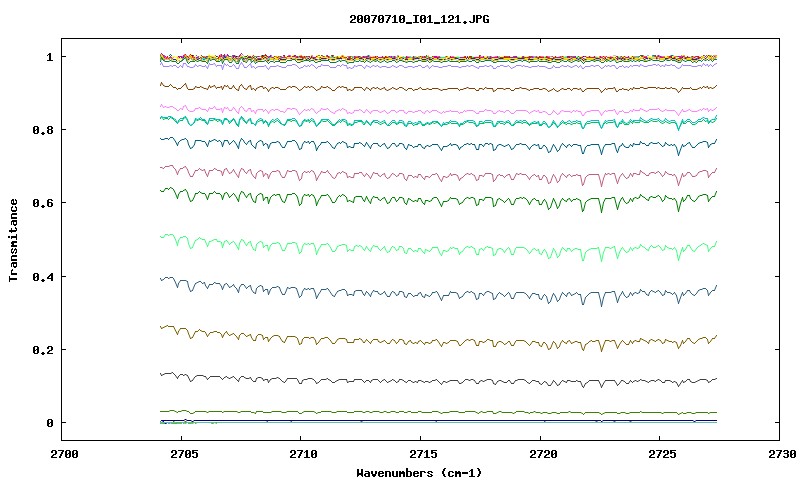Click the x-axis tick label 2710
Screen dimensions: 800x480
[x=304, y=454]
